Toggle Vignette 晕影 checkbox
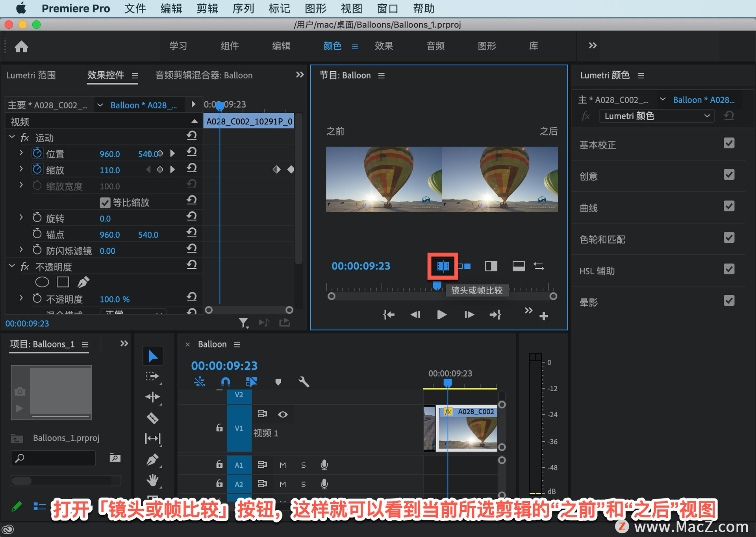The height and width of the screenshot is (537, 756). [x=729, y=301]
